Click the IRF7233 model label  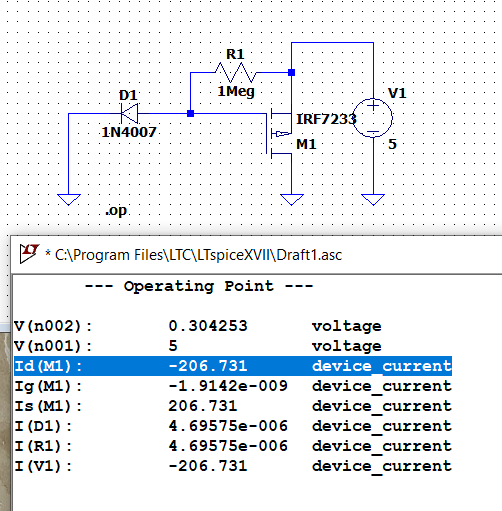tap(326, 119)
